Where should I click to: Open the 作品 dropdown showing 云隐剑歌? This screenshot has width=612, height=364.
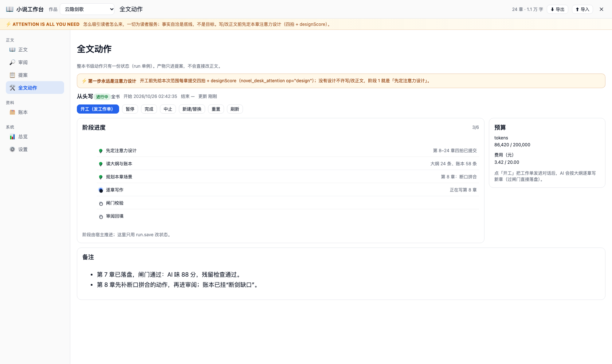pos(87,9)
